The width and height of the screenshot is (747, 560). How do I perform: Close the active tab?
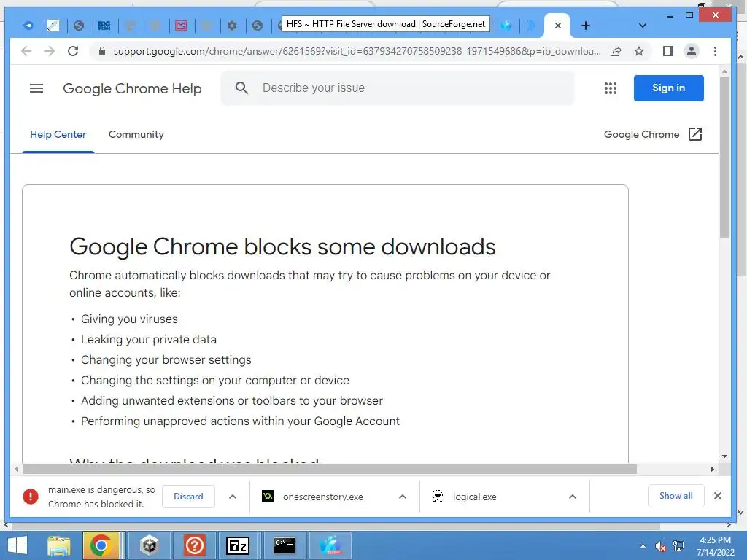tap(558, 26)
